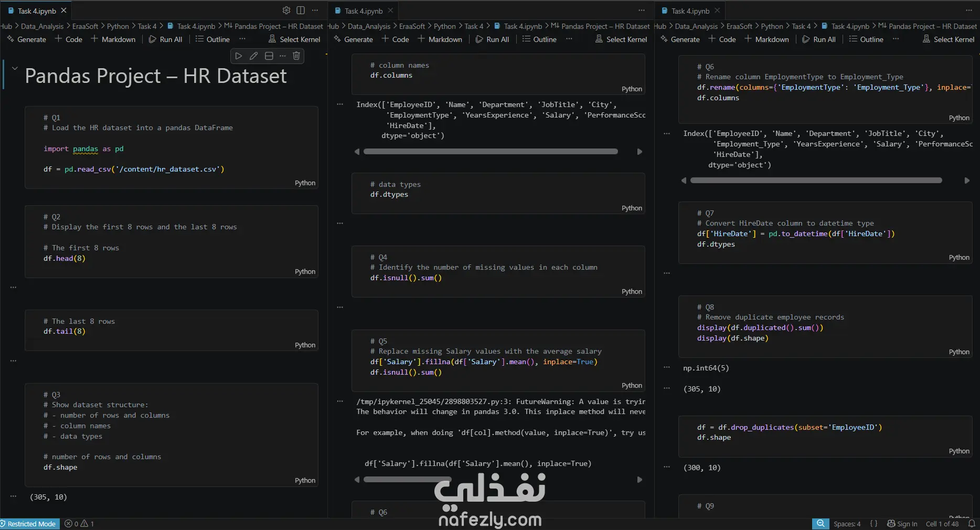Open Outline from middle pane toolbar
This screenshot has height=530, width=980.
tap(539, 39)
